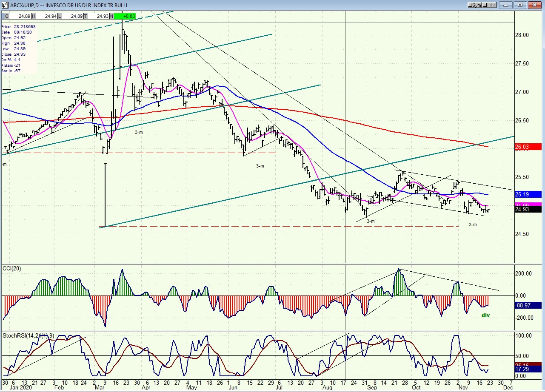Click the black 24.93 last price marker
The width and height of the screenshot is (545, 392).
coord(529,209)
